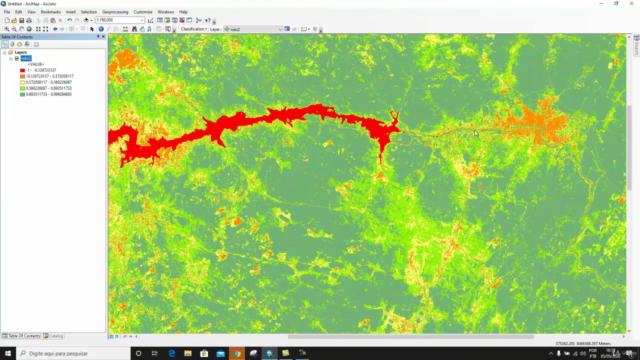Open Interactive Supervised Classification icon beside layer box
This screenshot has height=360, width=640.
pyautogui.click(x=287, y=29)
